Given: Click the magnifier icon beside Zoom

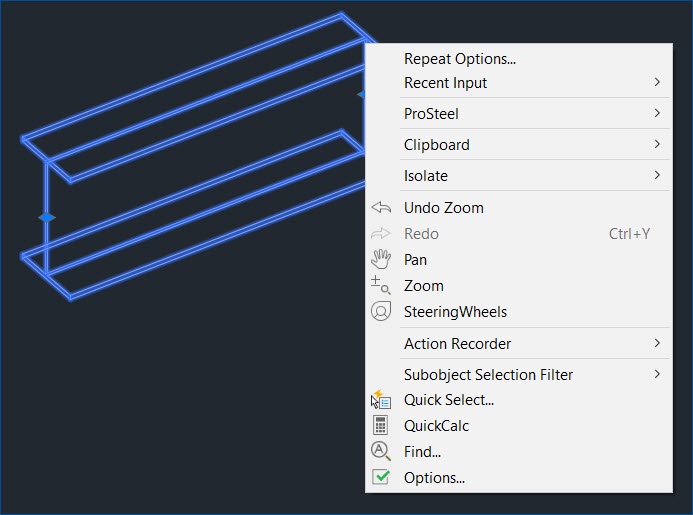Looking at the screenshot, I should pyautogui.click(x=380, y=286).
